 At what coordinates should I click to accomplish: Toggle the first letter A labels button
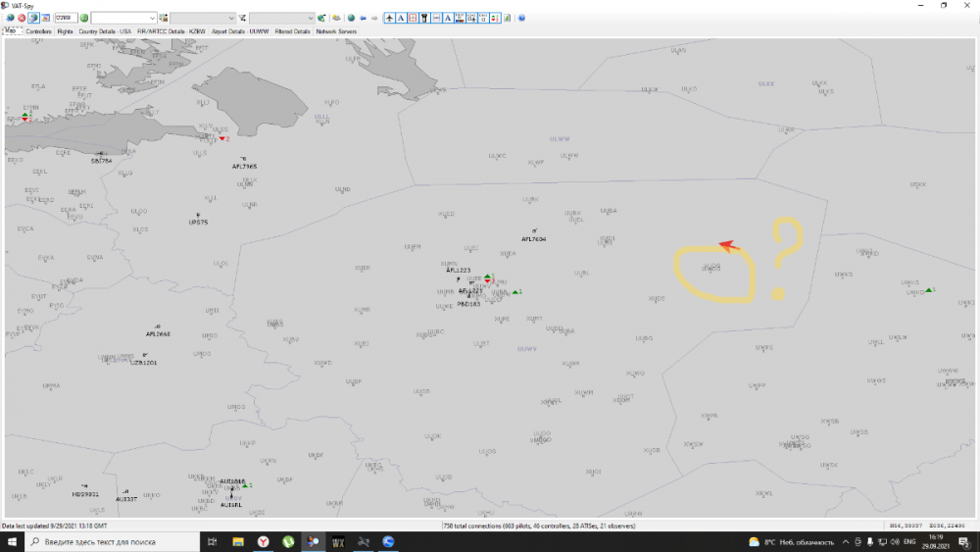pos(401,18)
